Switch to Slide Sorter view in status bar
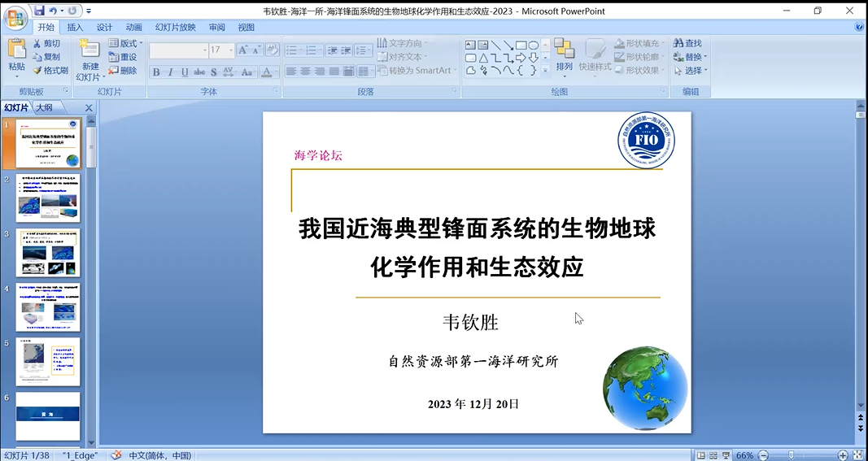This screenshot has width=868, height=461. (713, 455)
